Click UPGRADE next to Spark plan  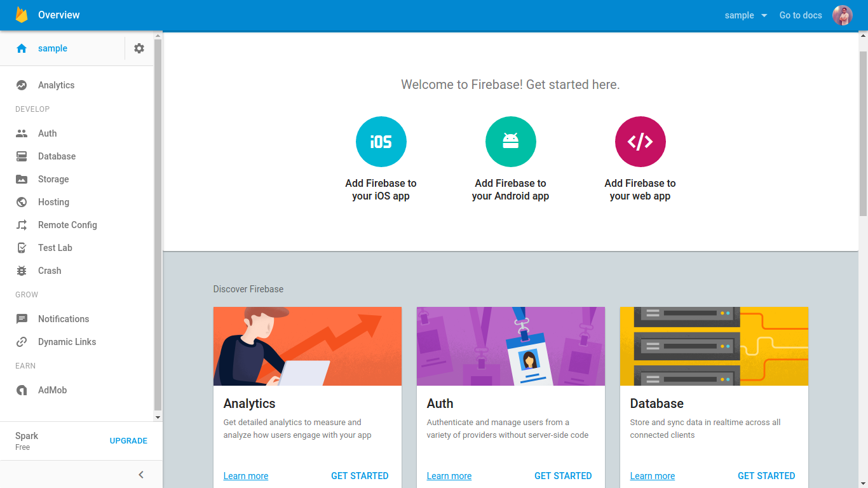pyautogui.click(x=128, y=441)
